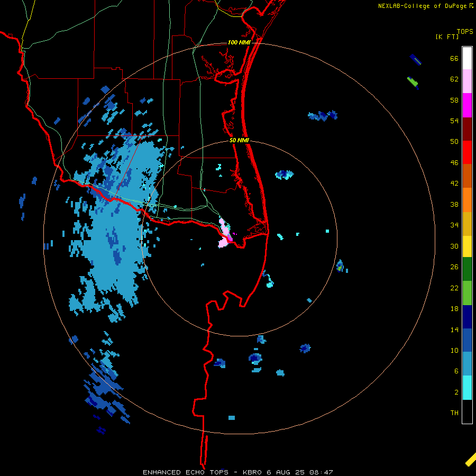Click the '42' legend value
Image resolution: width=476 pixels, height=476 pixels.
[x=454, y=183]
